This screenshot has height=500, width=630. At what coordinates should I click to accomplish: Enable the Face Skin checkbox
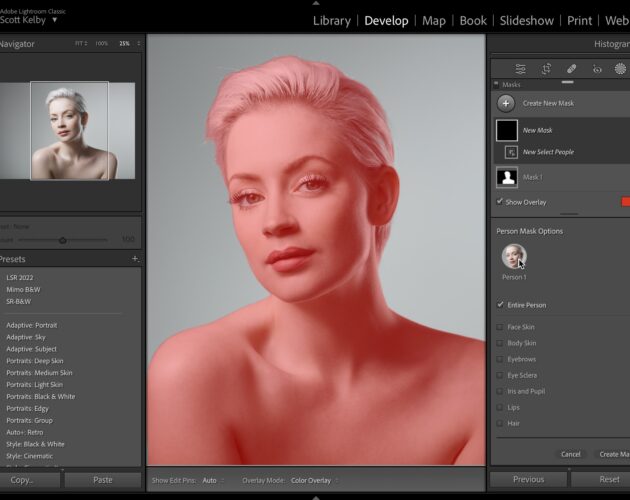point(499,327)
